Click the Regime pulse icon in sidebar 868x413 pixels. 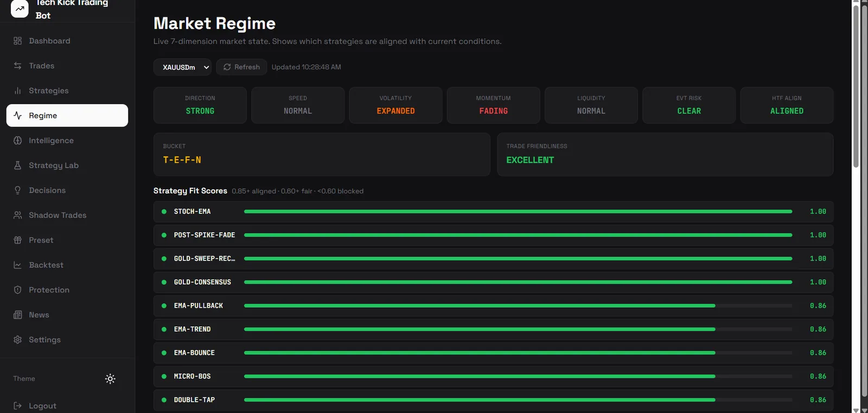[x=17, y=116]
